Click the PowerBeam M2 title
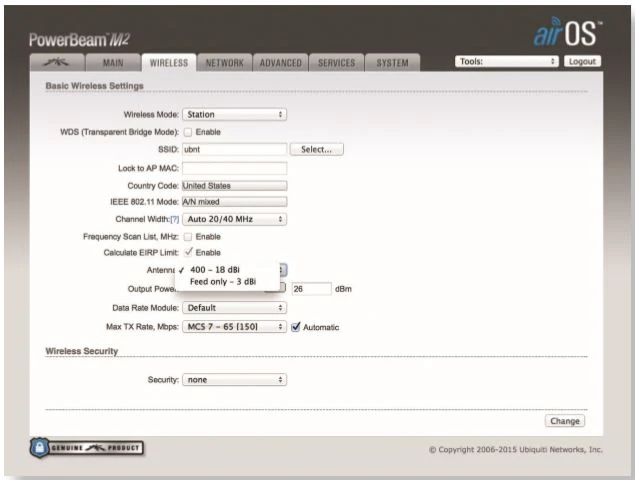The width and height of the screenshot is (635, 480). (80, 40)
